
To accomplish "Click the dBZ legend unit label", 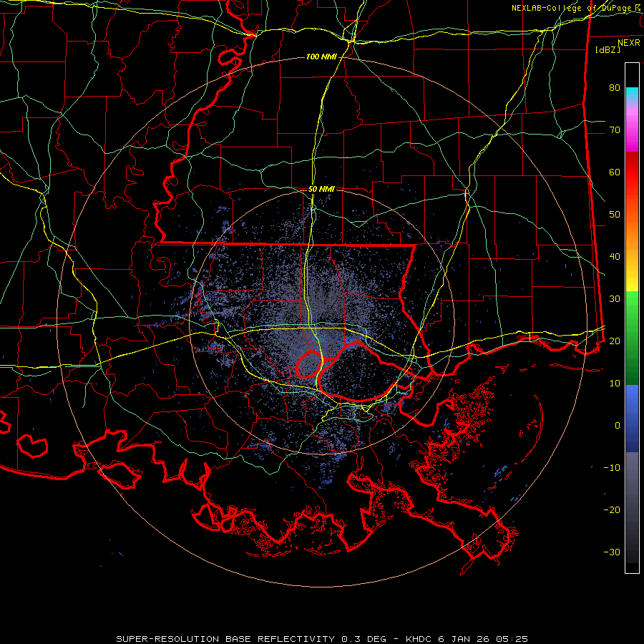I will point(608,49).
